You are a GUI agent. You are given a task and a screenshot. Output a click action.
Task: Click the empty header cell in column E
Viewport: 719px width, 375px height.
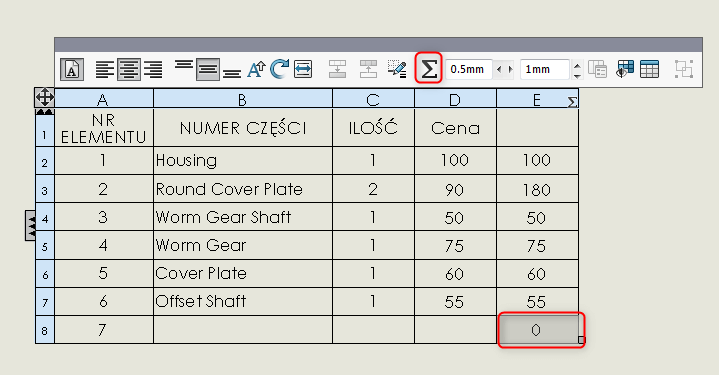tap(537, 128)
